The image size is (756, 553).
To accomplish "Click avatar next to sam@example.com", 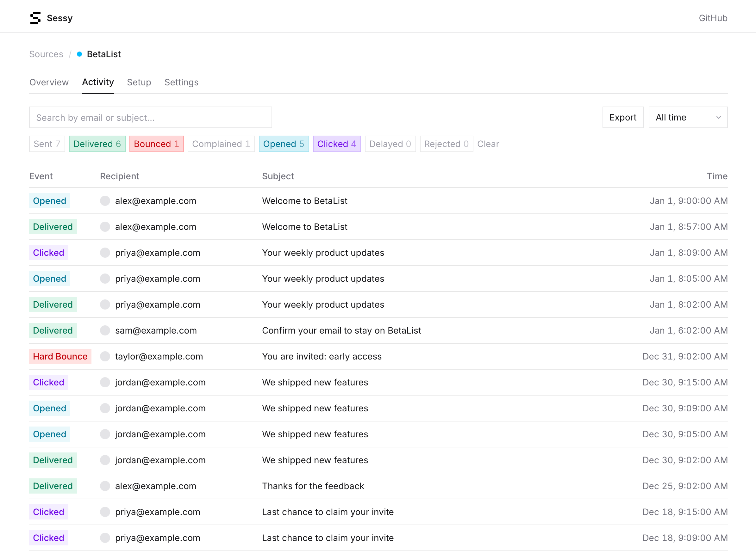I will coord(105,330).
